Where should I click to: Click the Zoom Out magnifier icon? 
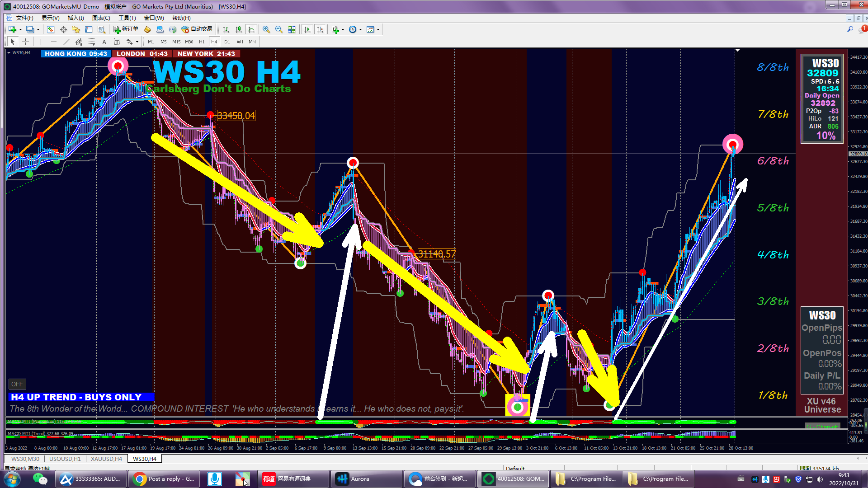(x=279, y=29)
